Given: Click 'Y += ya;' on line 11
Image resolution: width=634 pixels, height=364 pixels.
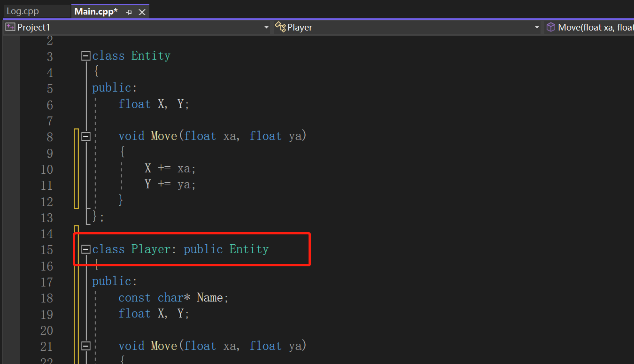Looking at the screenshot, I should pyautogui.click(x=170, y=184).
